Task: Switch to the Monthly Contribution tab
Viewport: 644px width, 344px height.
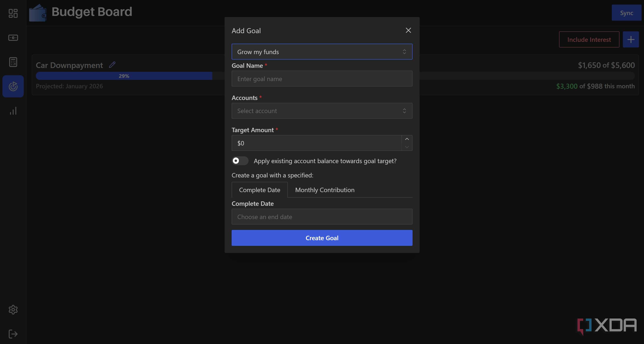Action: click(x=325, y=190)
